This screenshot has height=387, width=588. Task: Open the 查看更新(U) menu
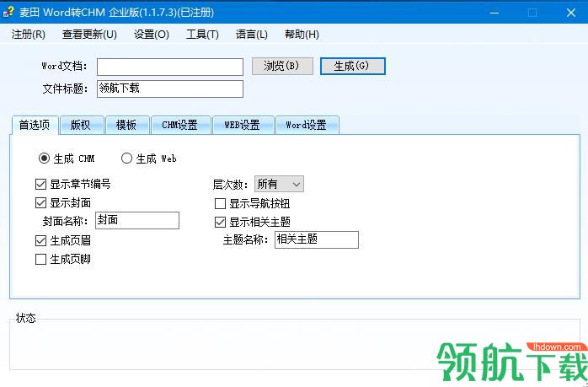89,35
